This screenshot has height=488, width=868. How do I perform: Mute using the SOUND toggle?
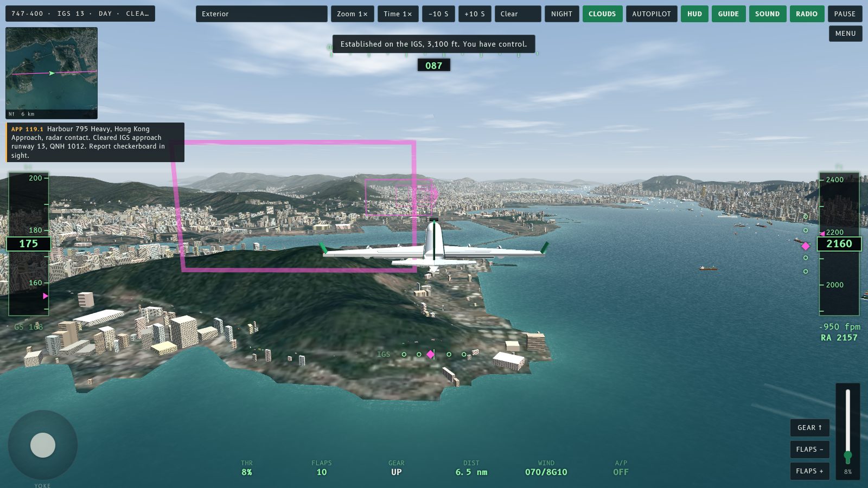[767, 14]
